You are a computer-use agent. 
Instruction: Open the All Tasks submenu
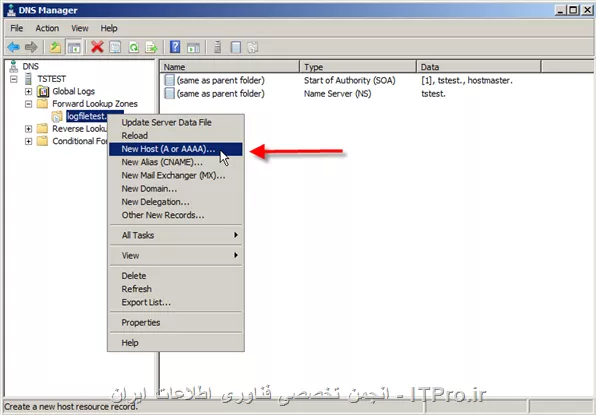coord(176,235)
